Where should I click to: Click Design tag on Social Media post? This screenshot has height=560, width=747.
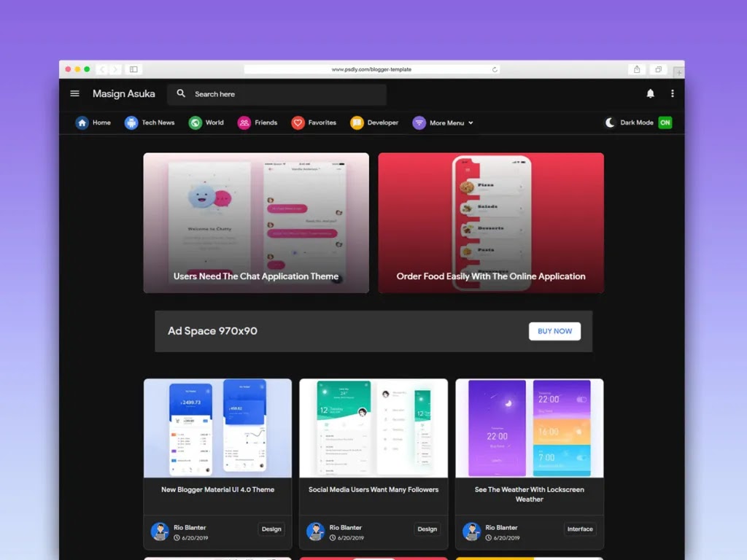pos(427,529)
